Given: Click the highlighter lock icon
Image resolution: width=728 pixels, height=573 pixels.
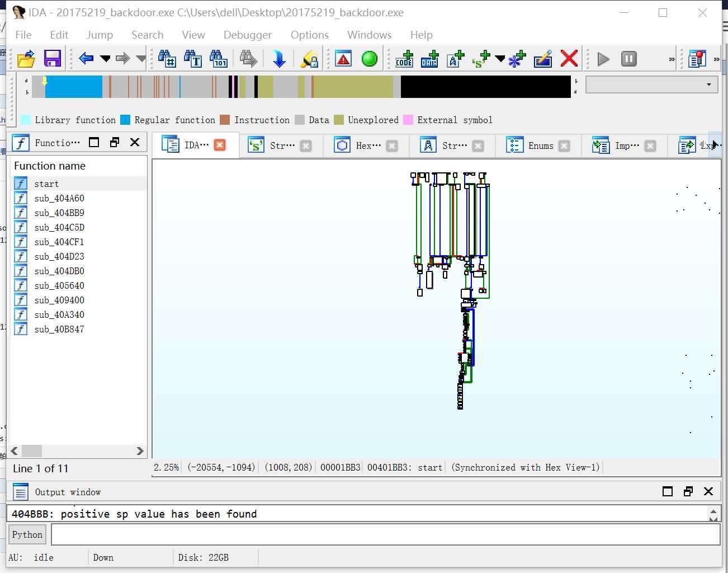Looking at the screenshot, I should point(309,58).
